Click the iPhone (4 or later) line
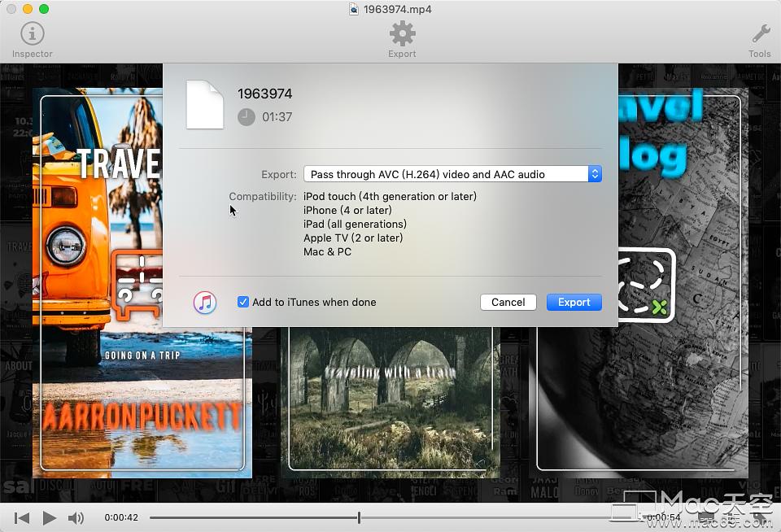This screenshot has width=781, height=532. tap(347, 210)
